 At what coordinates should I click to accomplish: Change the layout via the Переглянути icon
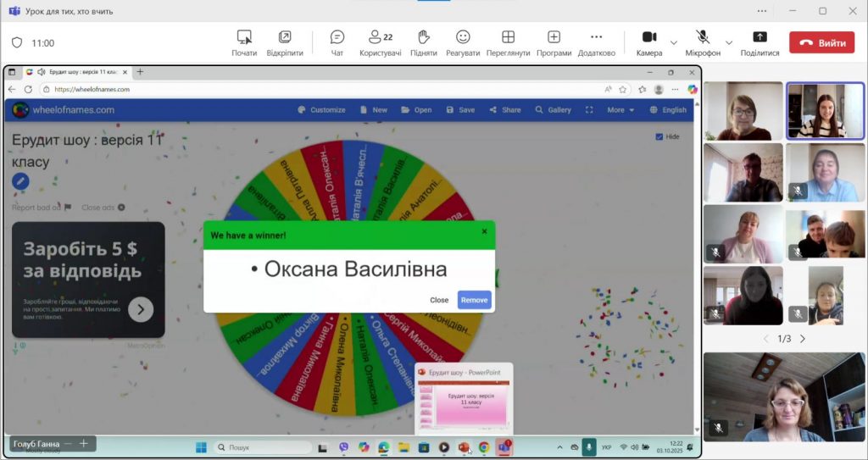coord(508,37)
